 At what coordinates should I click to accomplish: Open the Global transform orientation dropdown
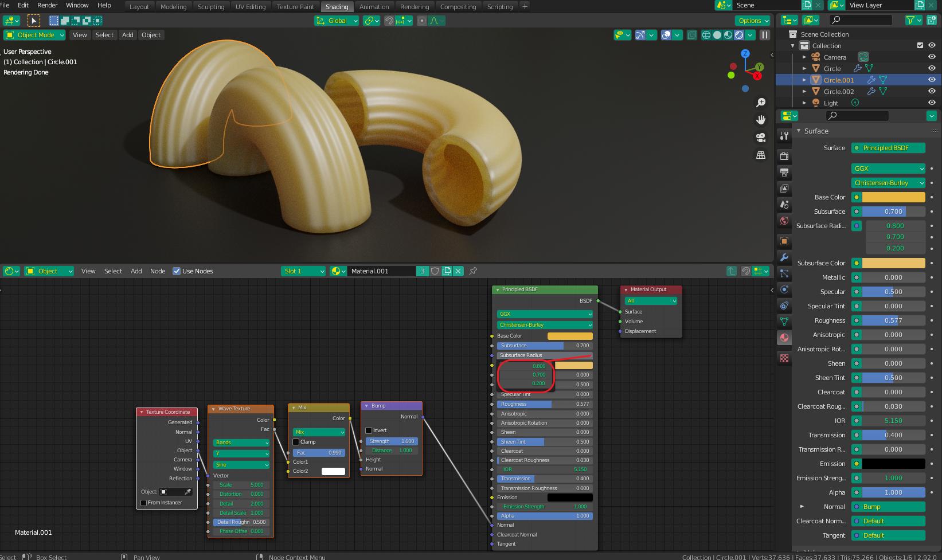click(x=337, y=21)
